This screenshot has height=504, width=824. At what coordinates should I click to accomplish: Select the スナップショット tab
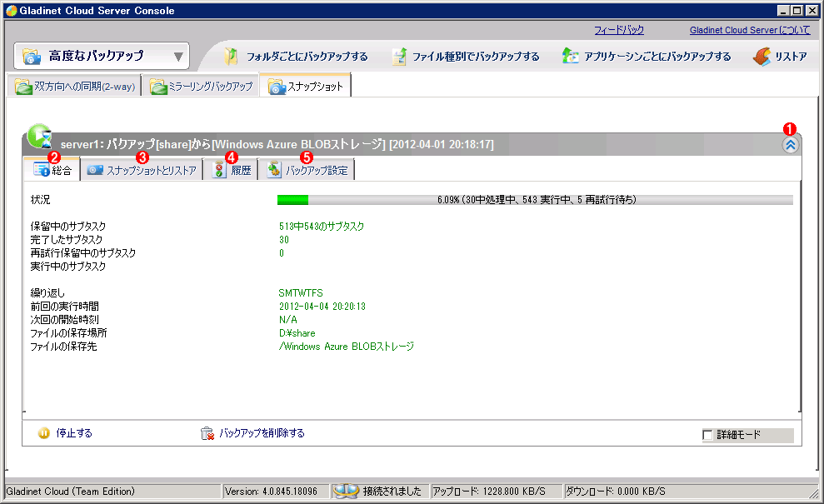tap(305, 87)
